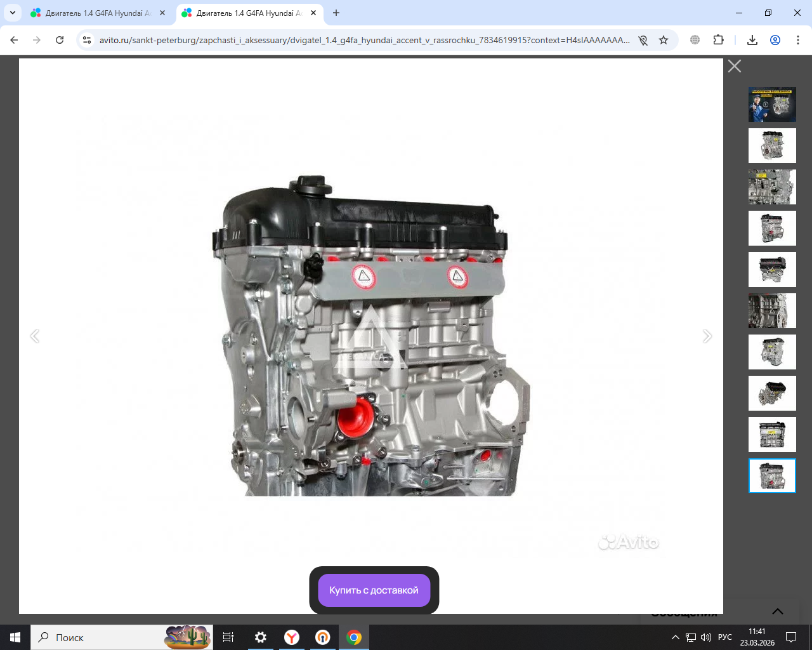Open the Chrome extensions puzzle icon

point(718,40)
